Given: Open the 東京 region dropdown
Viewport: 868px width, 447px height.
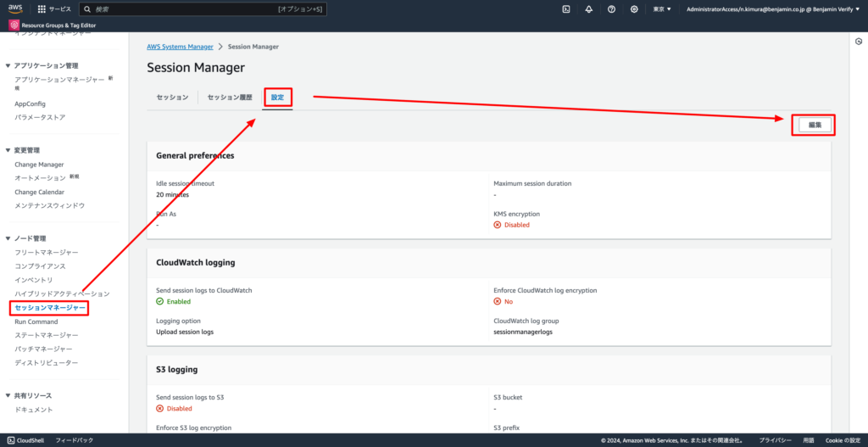Looking at the screenshot, I should (662, 8).
